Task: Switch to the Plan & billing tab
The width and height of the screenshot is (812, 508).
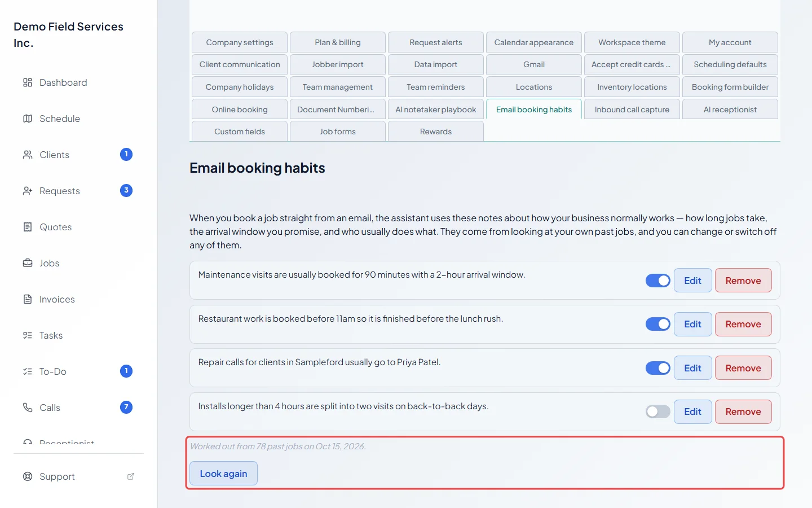Action: click(x=338, y=42)
